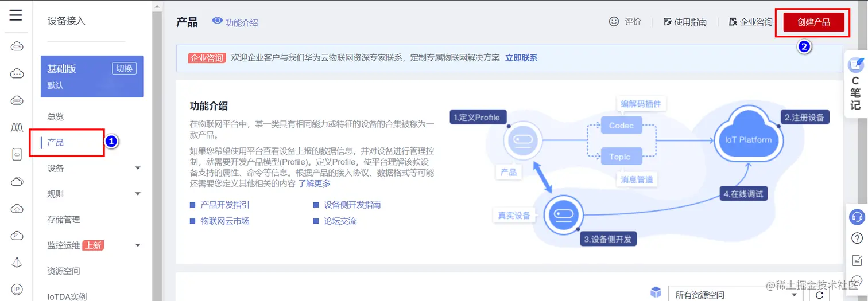Click the 切换 switch button

(124, 68)
